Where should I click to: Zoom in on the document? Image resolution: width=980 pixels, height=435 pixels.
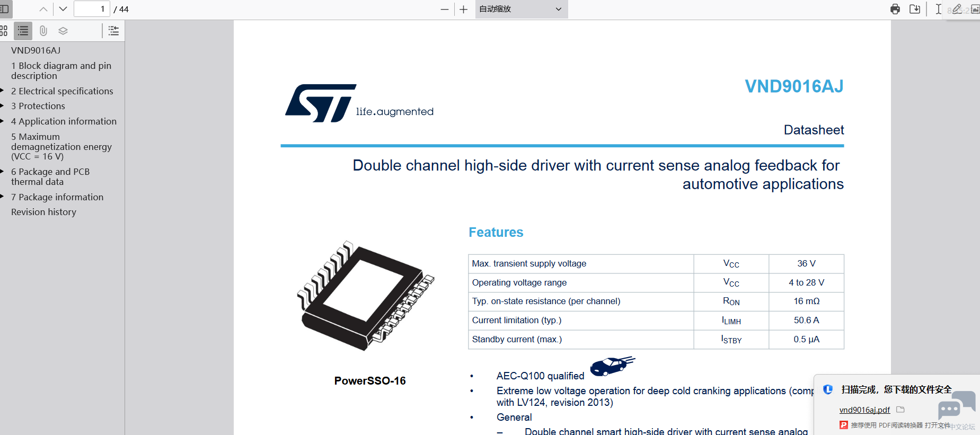464,9
